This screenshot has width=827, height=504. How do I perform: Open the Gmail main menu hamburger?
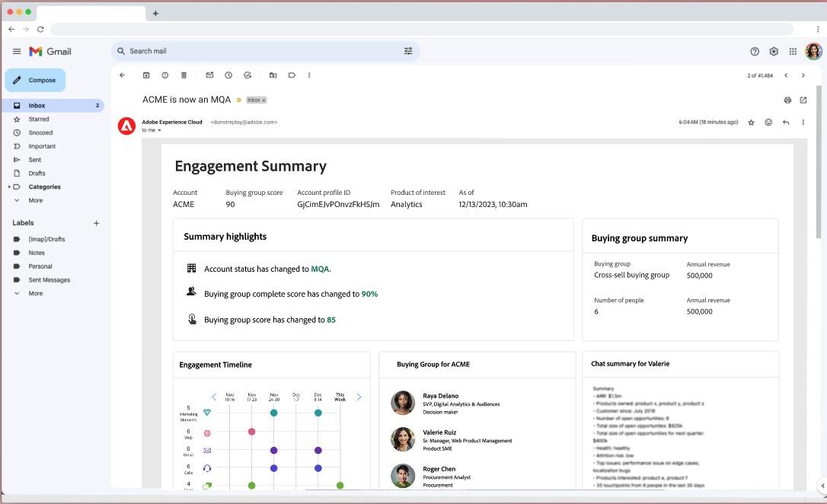coord(17,51)
